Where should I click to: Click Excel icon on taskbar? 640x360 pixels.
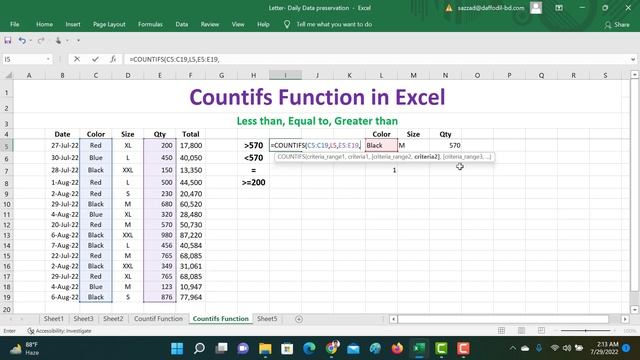419,349
